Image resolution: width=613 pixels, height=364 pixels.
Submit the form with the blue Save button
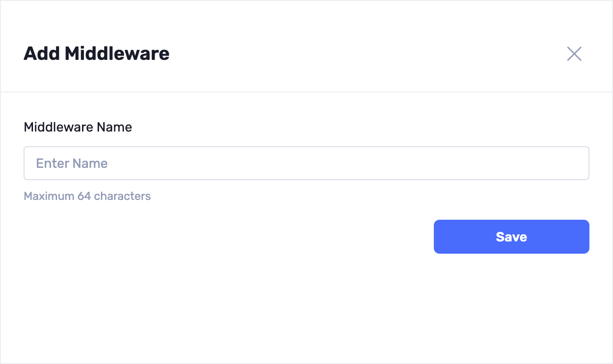coord(511,237)
